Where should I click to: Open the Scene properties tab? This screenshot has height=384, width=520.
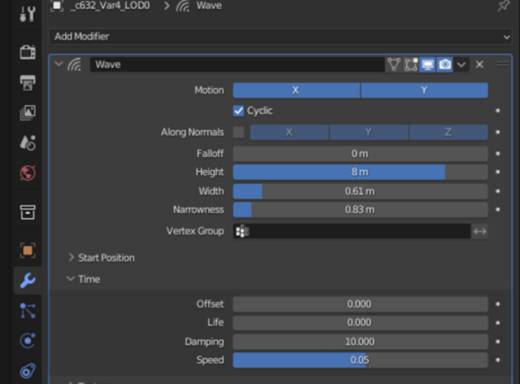28,143
